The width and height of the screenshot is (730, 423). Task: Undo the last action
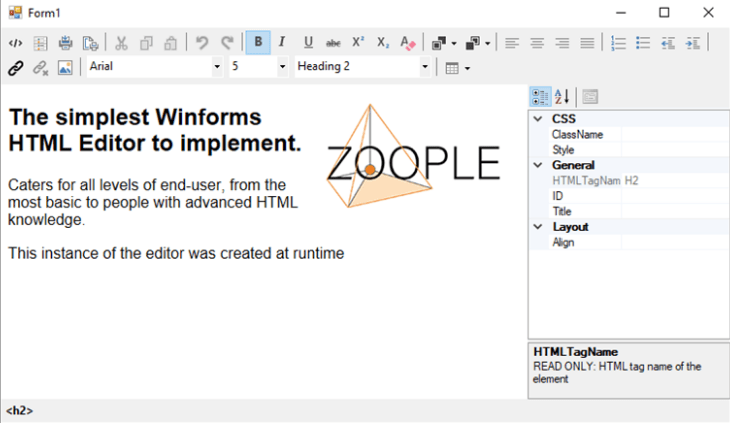click(x=202, y=43)
